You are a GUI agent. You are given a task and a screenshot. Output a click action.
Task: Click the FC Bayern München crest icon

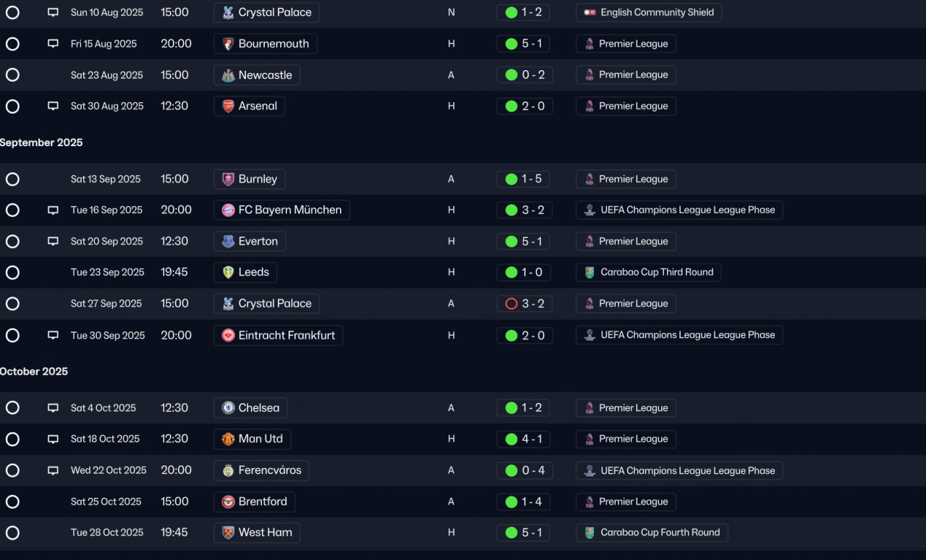228,210
